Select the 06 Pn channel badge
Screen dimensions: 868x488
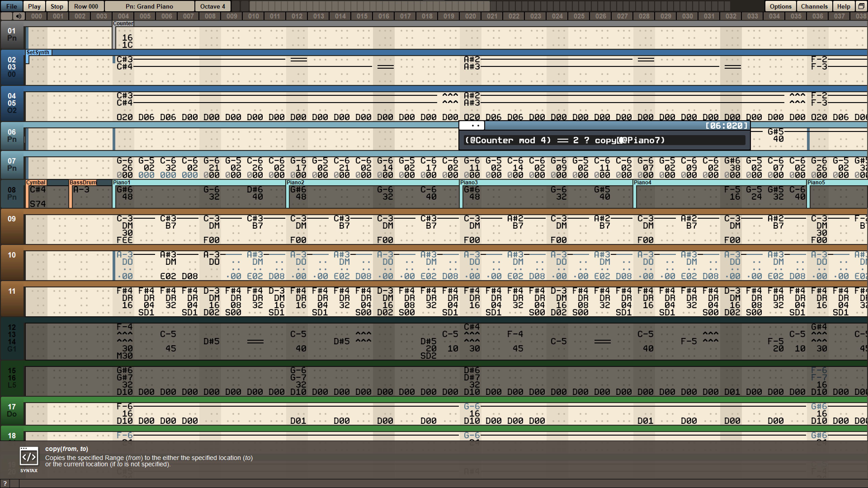[x=12, y=136]
